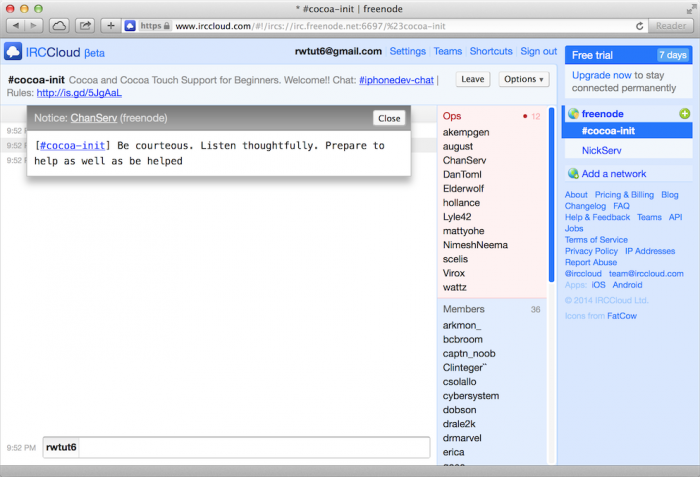
Task: Select member erica
Action: (454, 452)
